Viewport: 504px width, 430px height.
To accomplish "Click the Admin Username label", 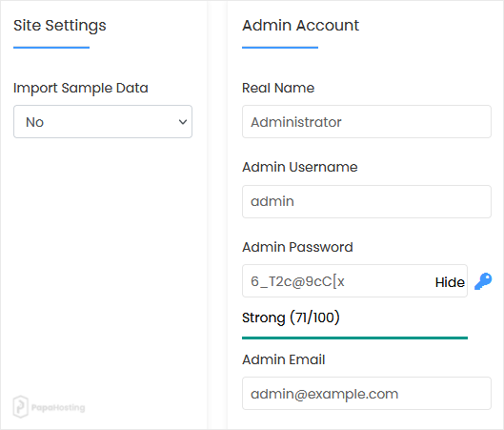I will pyautogui.click(x=300, y=167).
